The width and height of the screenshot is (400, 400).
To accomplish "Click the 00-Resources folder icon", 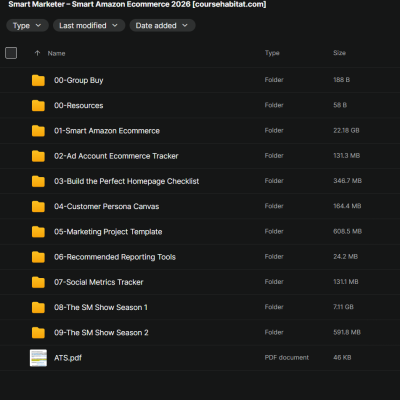I will [x=38, y=106].
